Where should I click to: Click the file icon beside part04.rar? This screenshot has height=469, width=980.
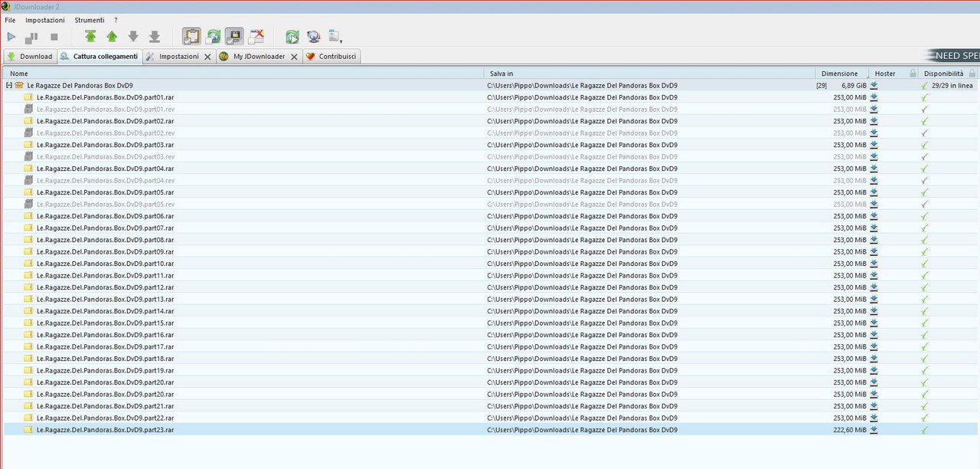point(28,169)
